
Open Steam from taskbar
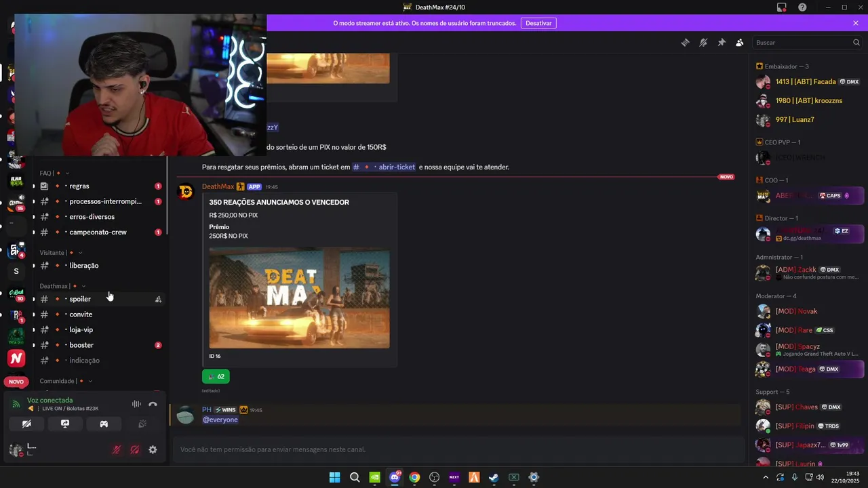pyautogui.click(x=494, y=477)
